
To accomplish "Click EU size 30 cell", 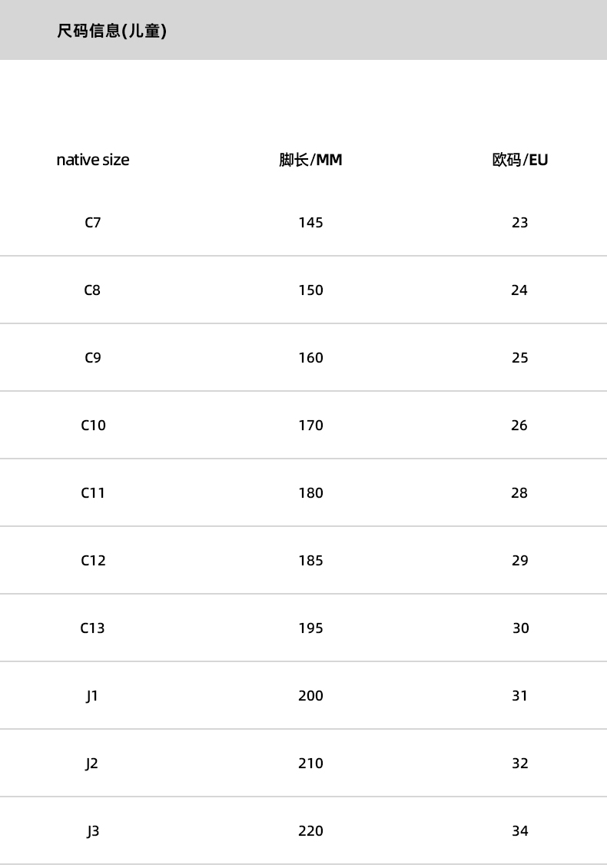I will click(521, 628).
